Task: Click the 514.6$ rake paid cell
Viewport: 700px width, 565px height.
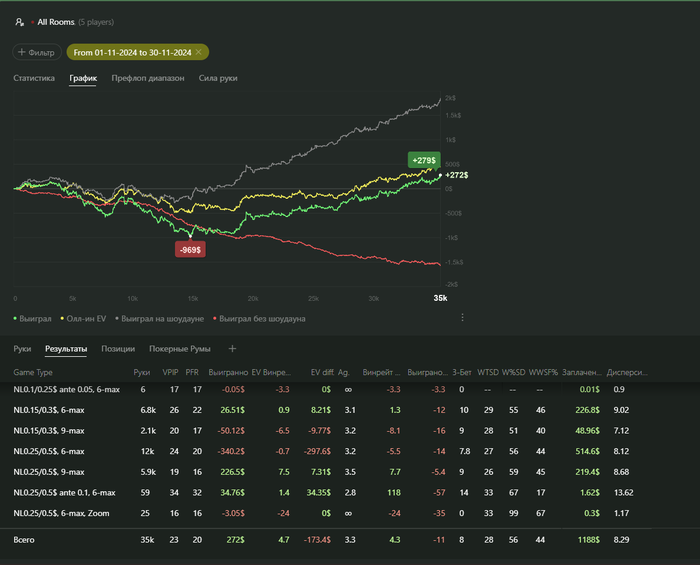Action: point(587,451)
